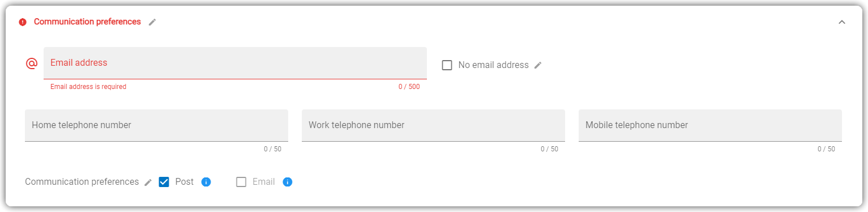Enable the Email preference checkbox

coord(241,182)
